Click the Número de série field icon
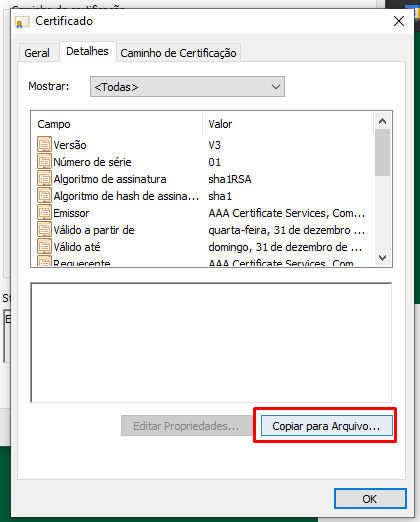This screenshot has width=420, height=522. (44, 162)
